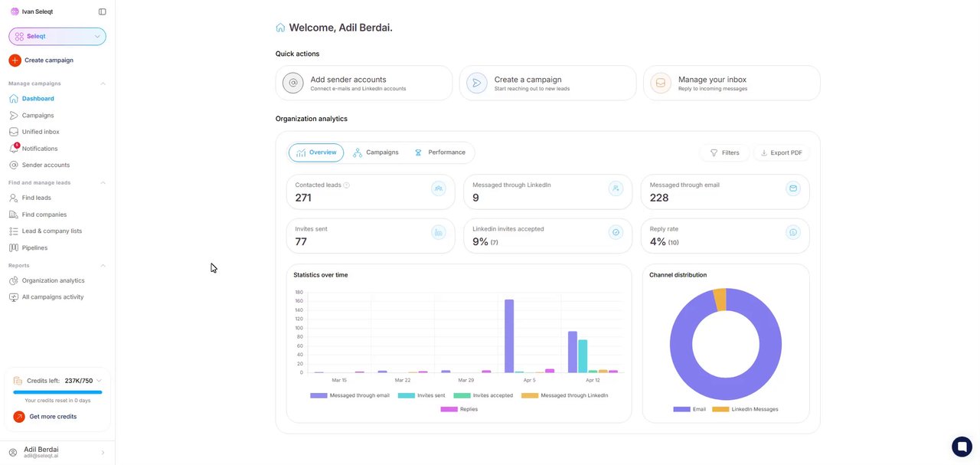Click the LinkedIn Messages legend swatch
Screen dimensions: 980x465
tap(720, 409)
